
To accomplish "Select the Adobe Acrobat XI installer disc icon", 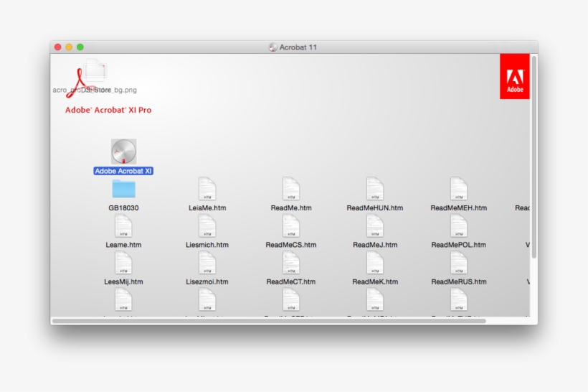I will point(123,151).
